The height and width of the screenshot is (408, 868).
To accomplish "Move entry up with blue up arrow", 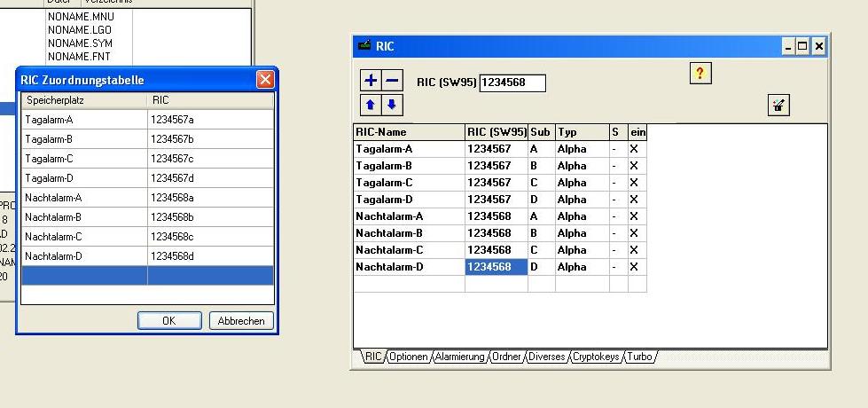I will [x=371, y=105].
